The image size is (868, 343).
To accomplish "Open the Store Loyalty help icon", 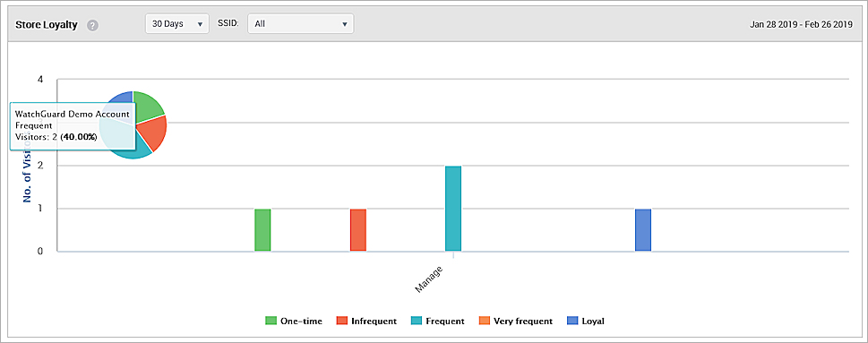I will pyautogui.click(x=92, y=25).
